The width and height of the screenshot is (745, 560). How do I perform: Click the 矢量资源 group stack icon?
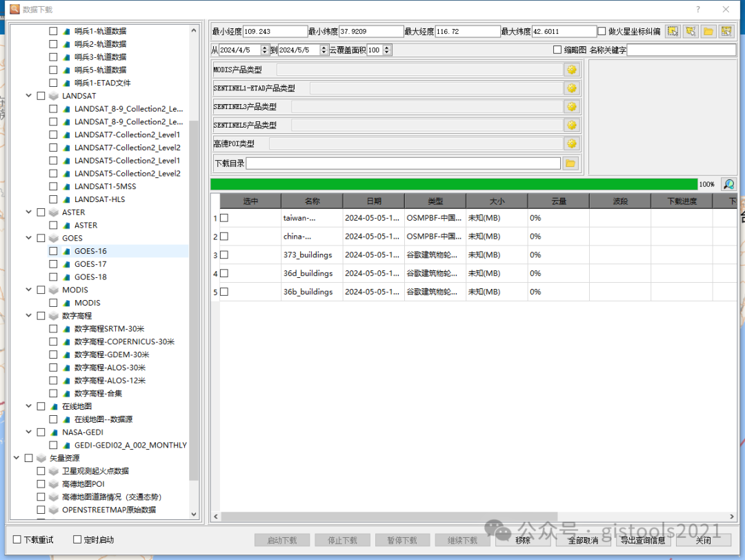(41, 458)
